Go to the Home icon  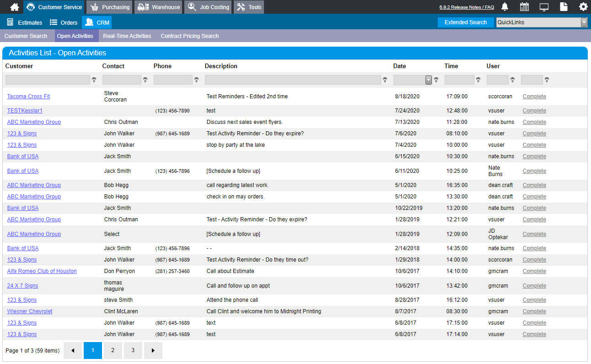point(15,7)
